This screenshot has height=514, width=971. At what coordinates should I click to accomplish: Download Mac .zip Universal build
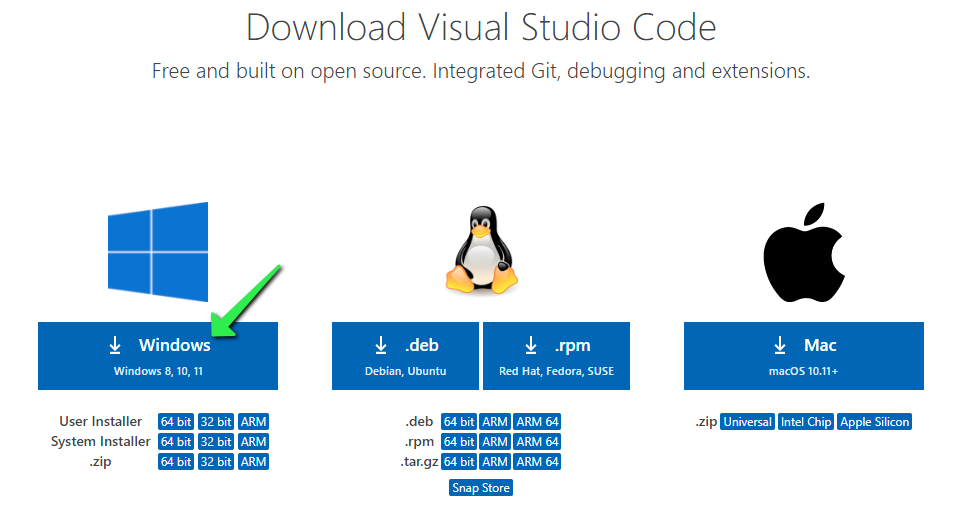tap(747, 422)
